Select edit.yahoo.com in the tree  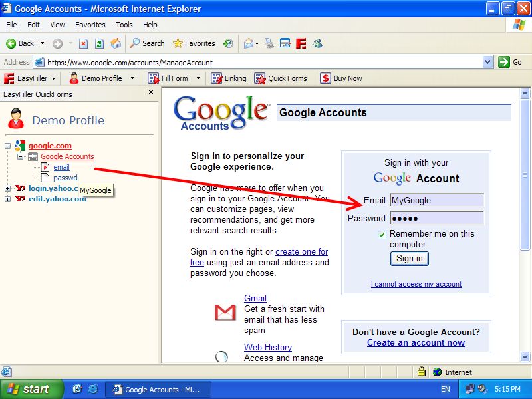[57, 199]
